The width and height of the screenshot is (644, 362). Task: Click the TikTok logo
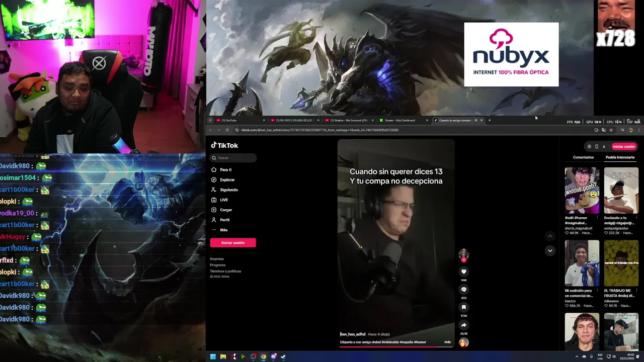click(224, 145)
